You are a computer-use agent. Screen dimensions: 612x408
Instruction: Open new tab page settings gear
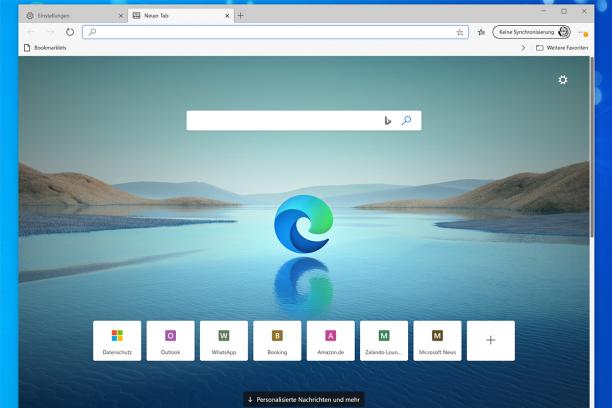(562, 80)
